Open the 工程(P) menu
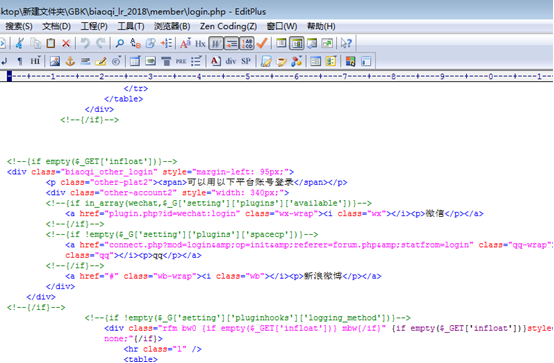Screen dimensions: 554x363 (x=94, y=27)
